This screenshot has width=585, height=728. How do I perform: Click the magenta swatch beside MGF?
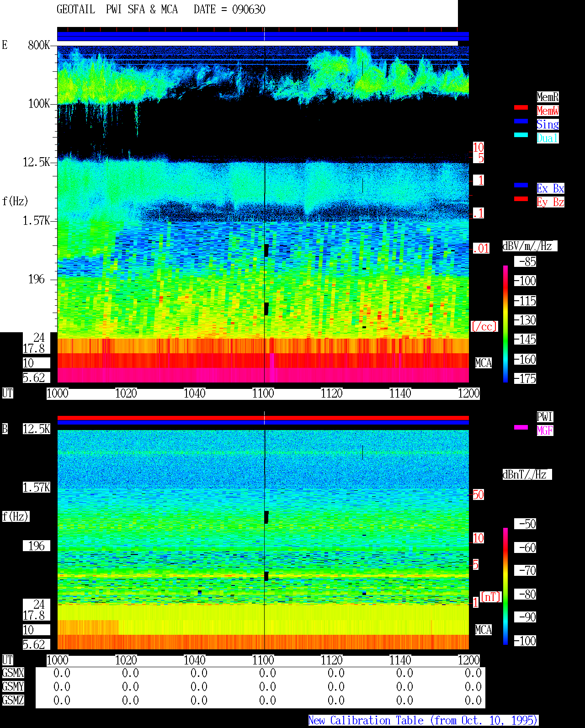tap(521, 427)
